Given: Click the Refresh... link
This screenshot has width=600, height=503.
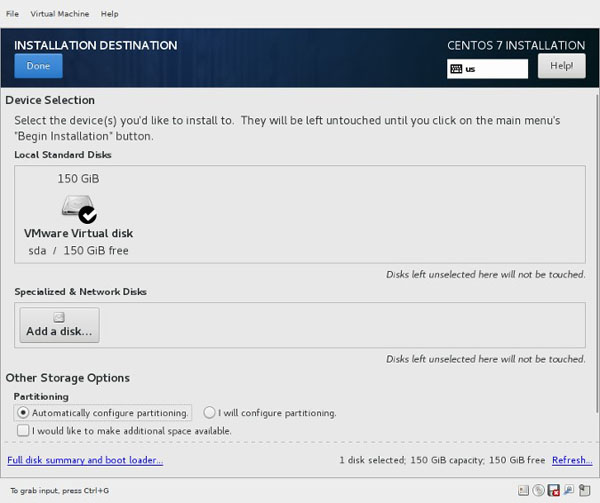Looking at the screenshot, I should pyautogui.click(x=572, y=460).
